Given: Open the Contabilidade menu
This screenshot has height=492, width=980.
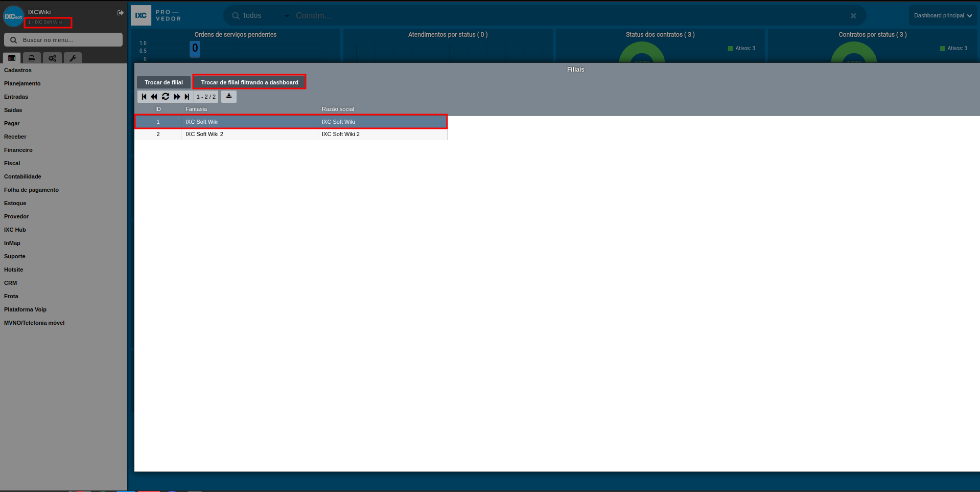Looking at the screenshot, I should coord(22,176).
